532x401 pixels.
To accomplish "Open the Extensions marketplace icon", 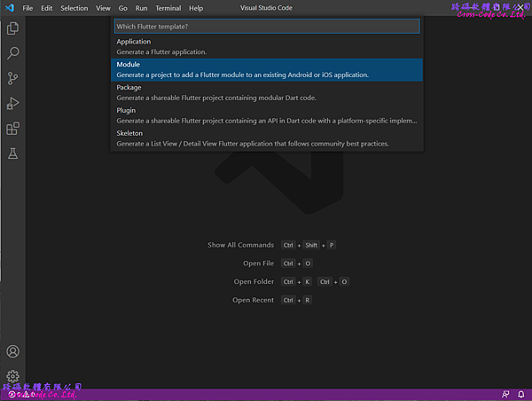I will [x=12, y=129].
